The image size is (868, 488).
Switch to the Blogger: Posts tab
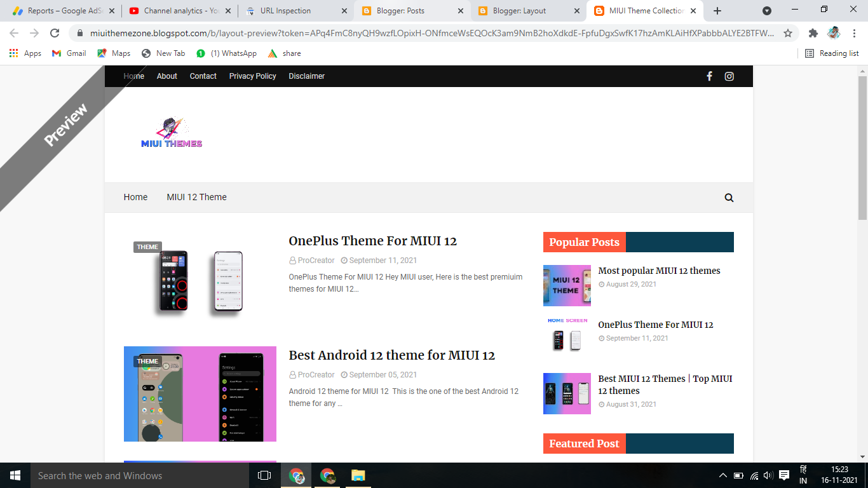[x=413, y=11]
